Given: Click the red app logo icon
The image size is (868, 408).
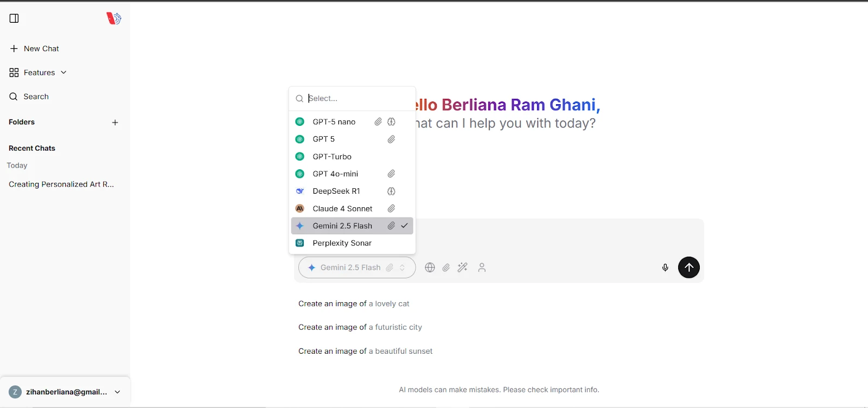Looking at the screenshot, I should 113,18.
